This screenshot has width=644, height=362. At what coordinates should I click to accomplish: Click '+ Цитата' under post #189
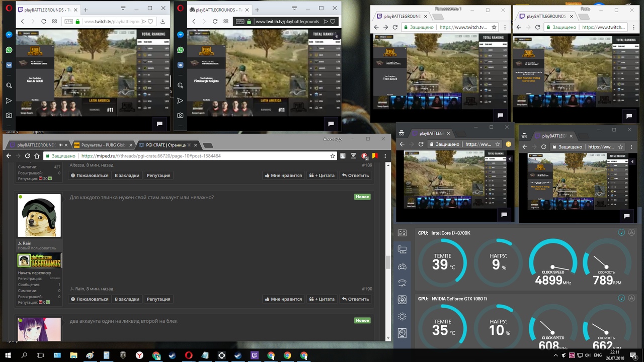322,175
